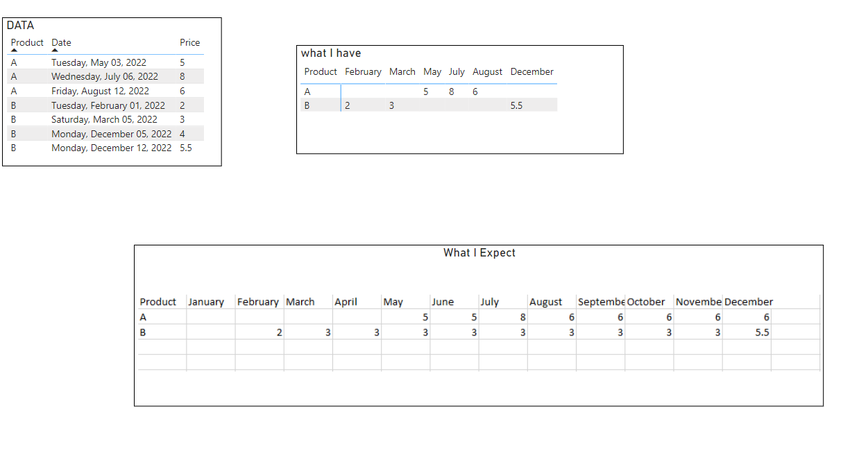Screen dimensions: 868x452
Task: Click the December header in 'What I Expect' table
Action: coord(749,302)
